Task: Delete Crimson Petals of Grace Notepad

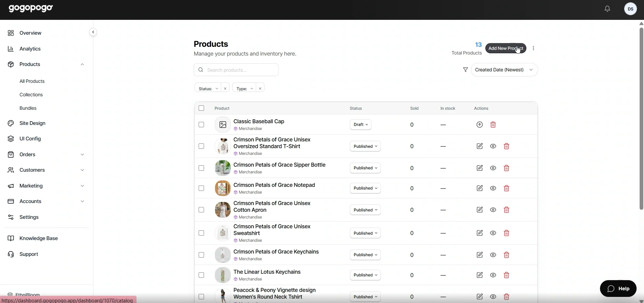Action: tap(507, 188)
